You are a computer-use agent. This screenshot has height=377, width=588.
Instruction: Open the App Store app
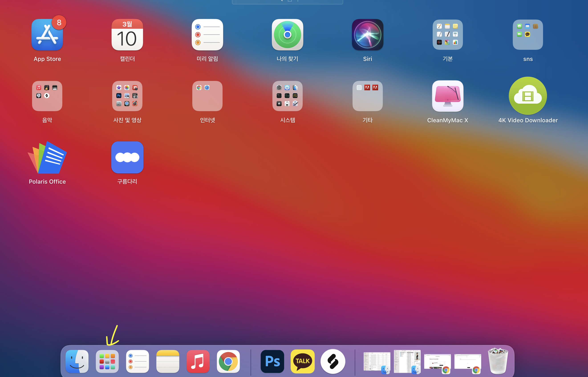(x=47, y=35)
